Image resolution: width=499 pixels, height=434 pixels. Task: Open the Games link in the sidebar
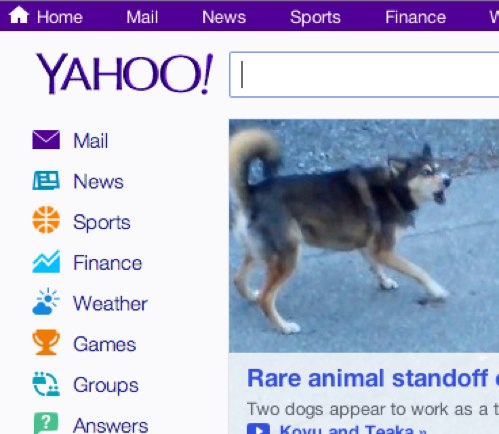[105, 344]
